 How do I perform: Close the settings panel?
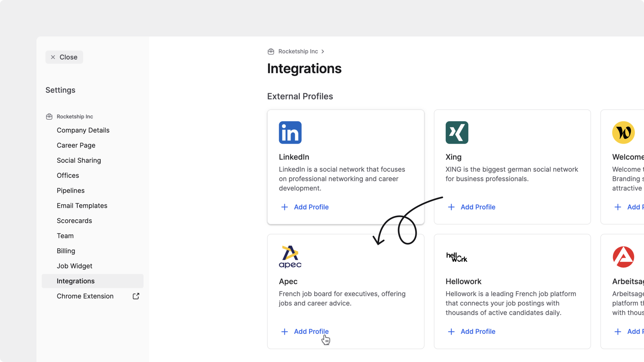click(64, 57)
